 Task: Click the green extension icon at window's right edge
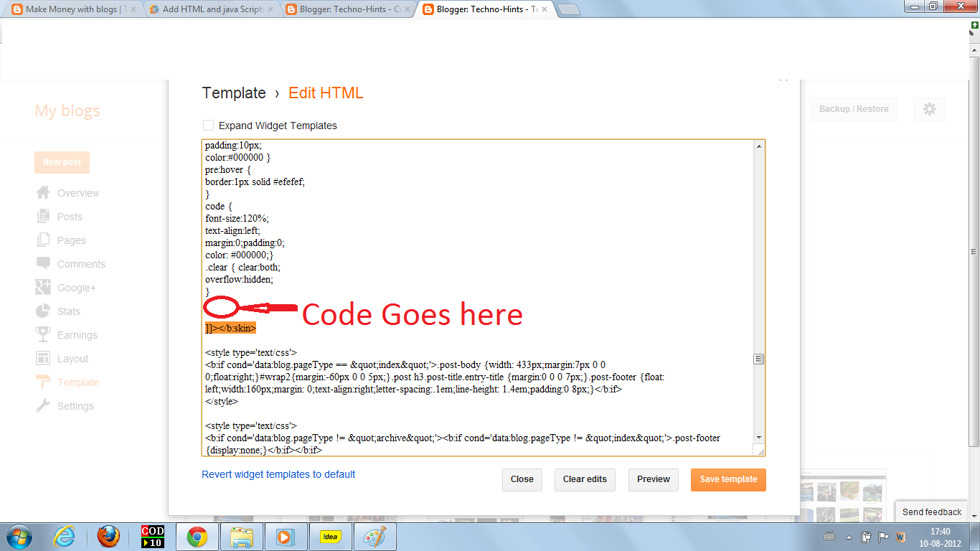[x=974, y=24]
